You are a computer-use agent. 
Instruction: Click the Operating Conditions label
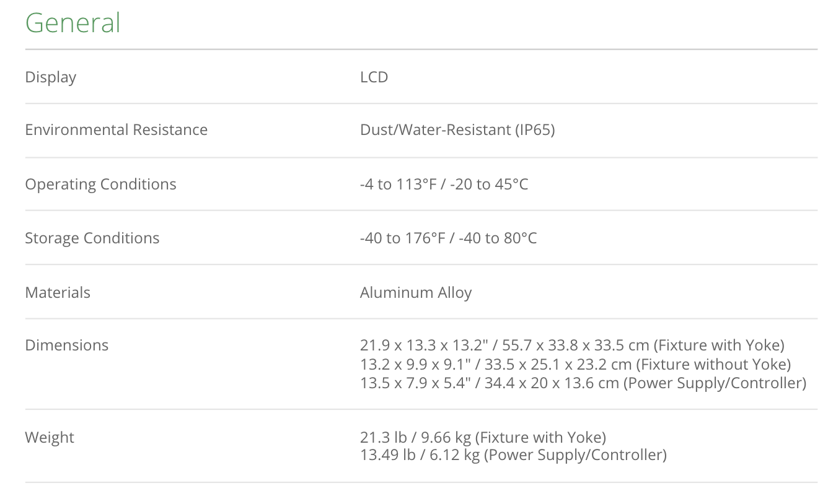click(100, 185)
